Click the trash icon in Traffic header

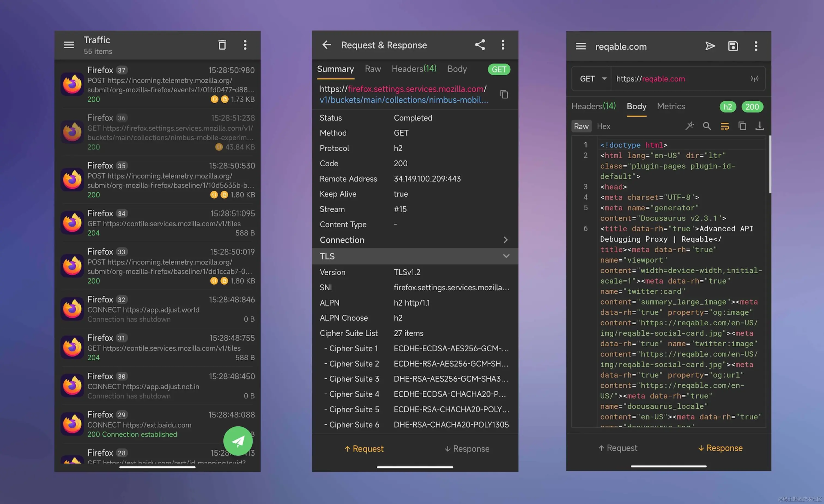click(222, 45)
